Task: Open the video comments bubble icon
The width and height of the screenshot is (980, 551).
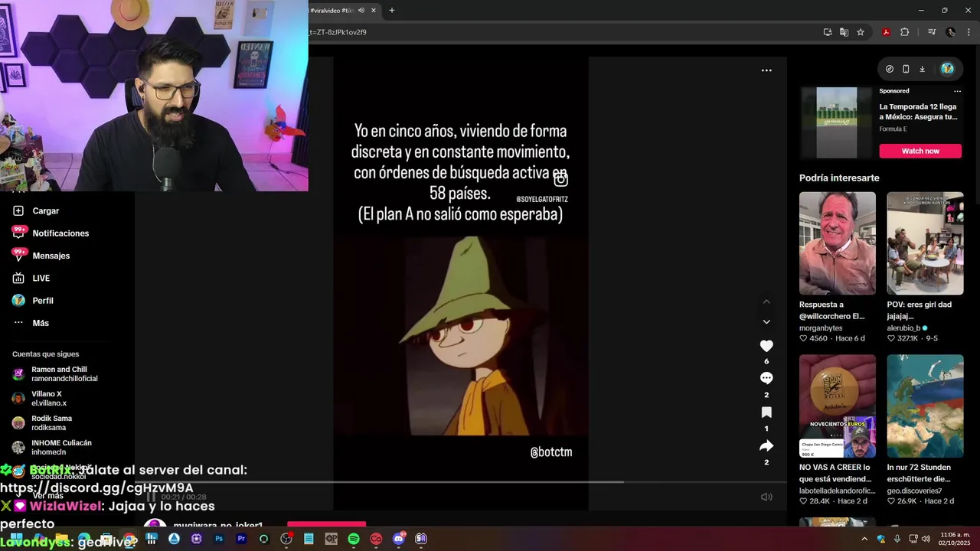Action: tap(766, 378)
